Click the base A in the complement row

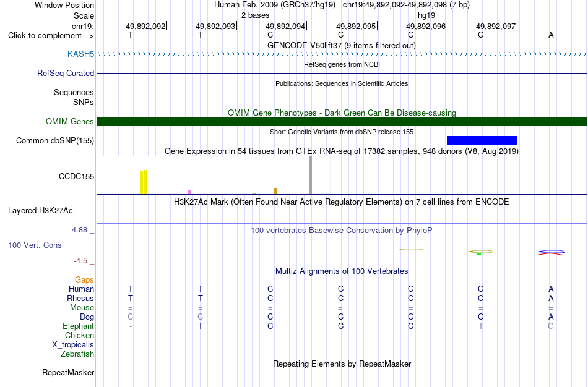(x=551, y=35)
